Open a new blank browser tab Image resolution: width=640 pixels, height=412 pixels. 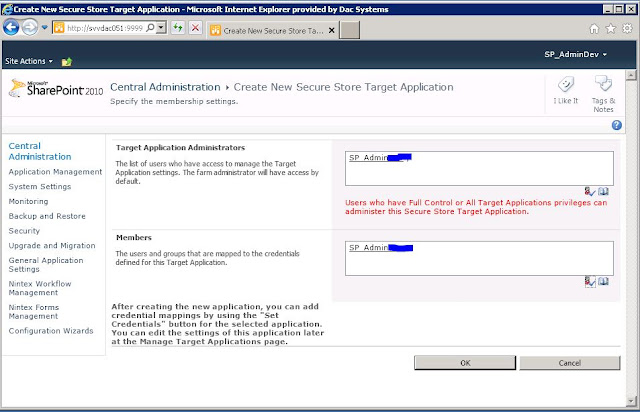click(350, 30)
